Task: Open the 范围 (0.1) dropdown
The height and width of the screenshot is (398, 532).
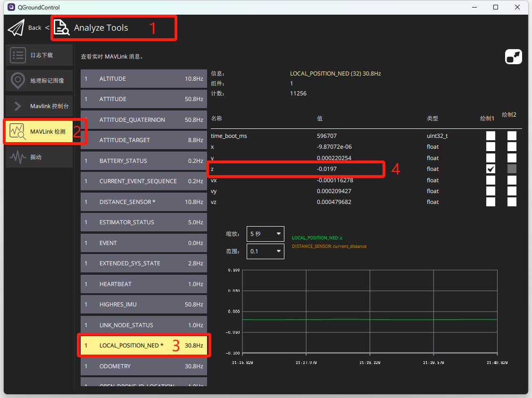Action: [266, 251]
